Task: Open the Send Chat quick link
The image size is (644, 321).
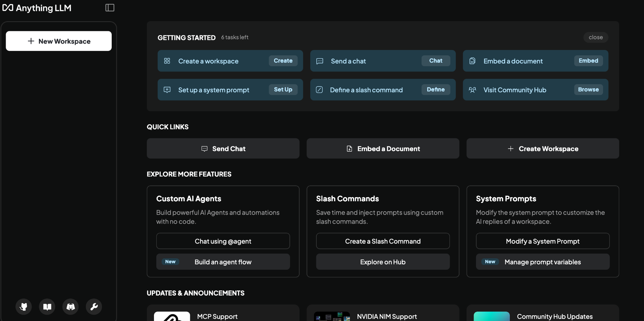Action: [x=223, y=148]
